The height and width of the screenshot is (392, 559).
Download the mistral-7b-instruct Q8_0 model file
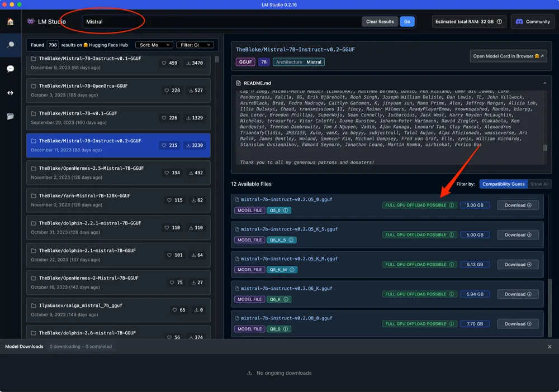tap(518, 323)
